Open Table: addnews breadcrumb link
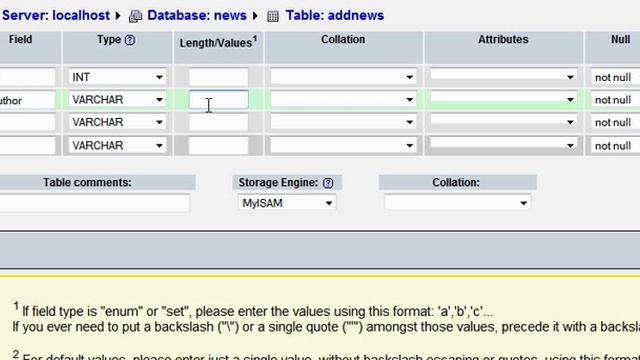640x360 pixels. tap(335, 16)
